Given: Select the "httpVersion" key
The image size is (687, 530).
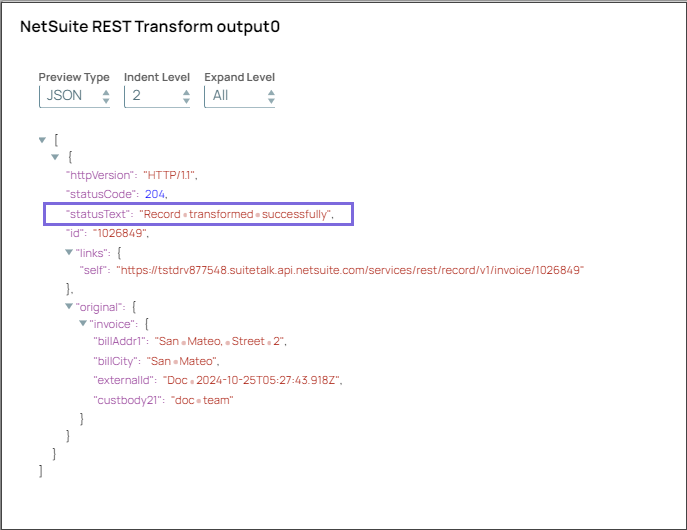Looking at the screenshot, I should [100, 175].
